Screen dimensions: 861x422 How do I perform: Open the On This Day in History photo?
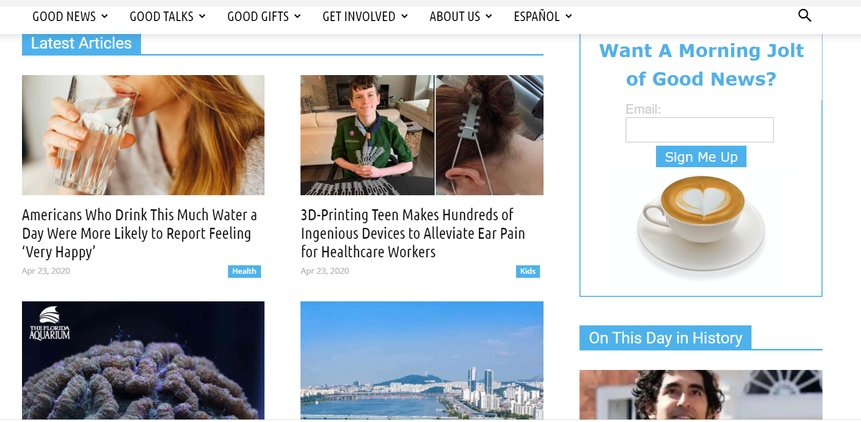click(701, 395)
